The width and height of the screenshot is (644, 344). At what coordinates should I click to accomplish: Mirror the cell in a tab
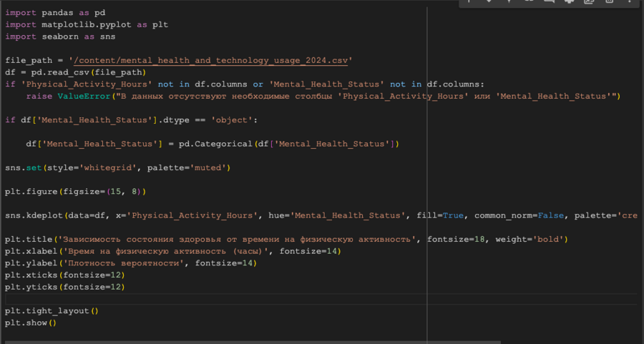(x=589, y=2)
